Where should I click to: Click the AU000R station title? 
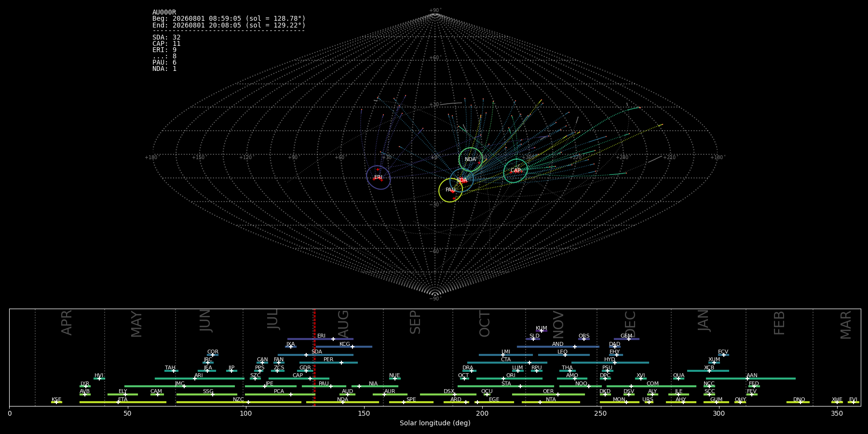click(x=164, y=13)
